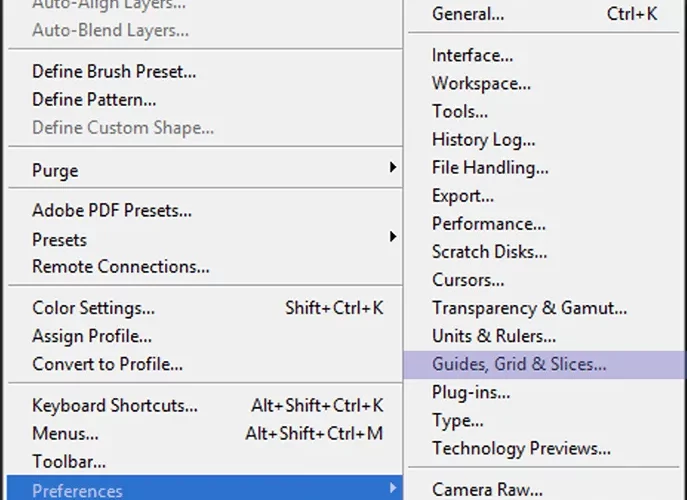Choose Define Brush Preset
Viewport: 687px width, 500px height.
[205, 71]
